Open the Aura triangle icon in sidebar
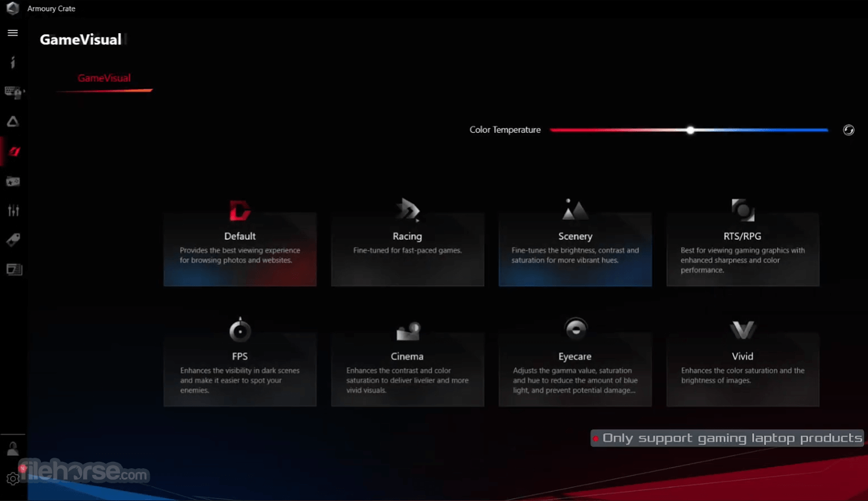This screenshot has height=501, width=868. point(12,122)
